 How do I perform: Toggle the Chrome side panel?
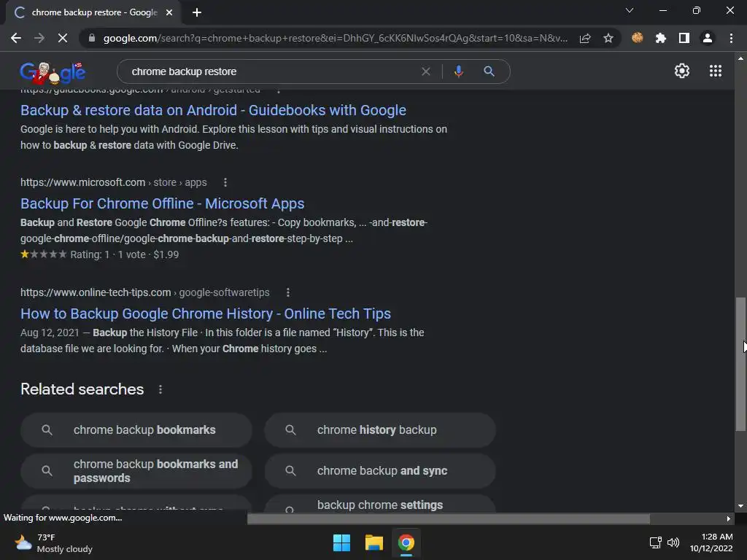pyautogui.click(x=684, y=38)
